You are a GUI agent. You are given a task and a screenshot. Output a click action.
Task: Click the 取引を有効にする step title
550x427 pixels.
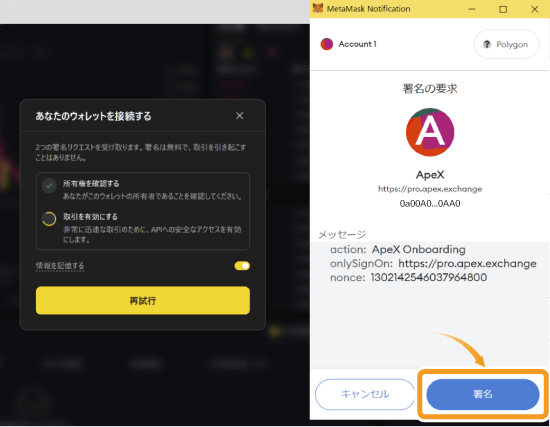click(x=90, y=216)
